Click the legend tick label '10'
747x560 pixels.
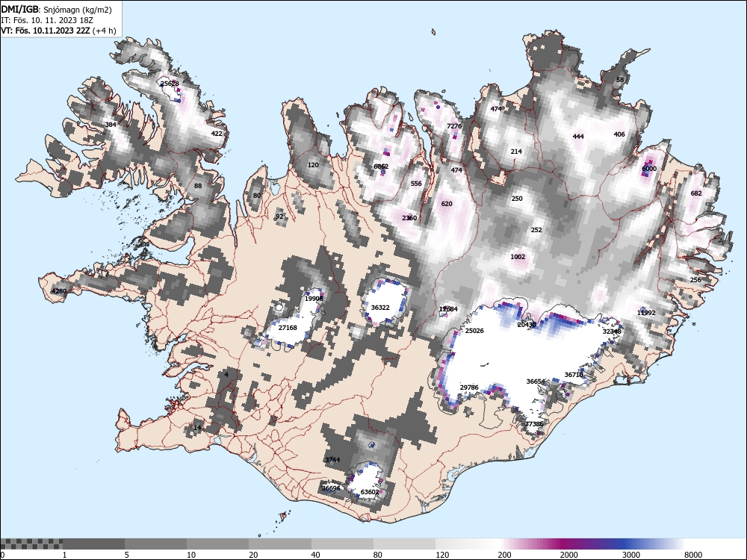pos(191,555)
